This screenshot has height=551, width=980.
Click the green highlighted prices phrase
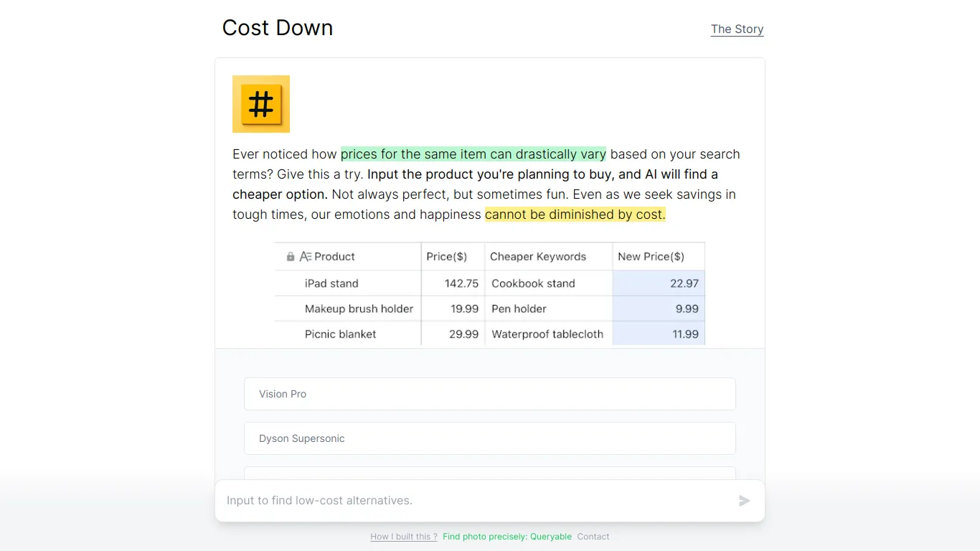(x=473, y=154)
